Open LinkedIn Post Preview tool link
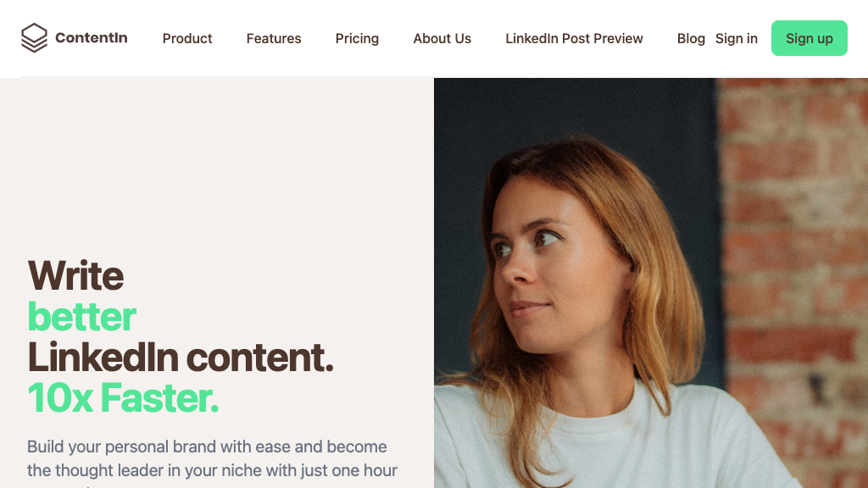The image size is (868, 488). coord(574,38)
